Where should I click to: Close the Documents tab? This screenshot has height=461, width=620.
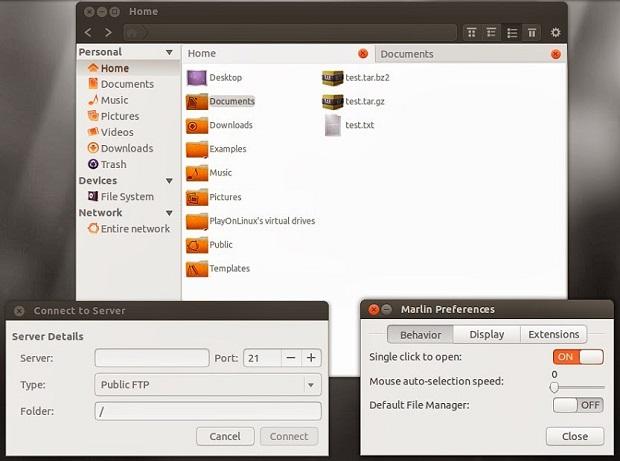point(556,54)
